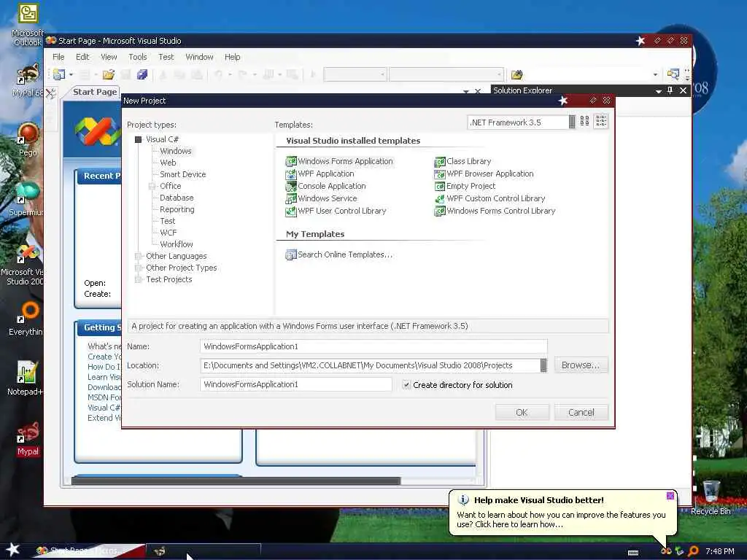Pick the Windows Service template
This screenshot has height=560, width=747.
321,198
